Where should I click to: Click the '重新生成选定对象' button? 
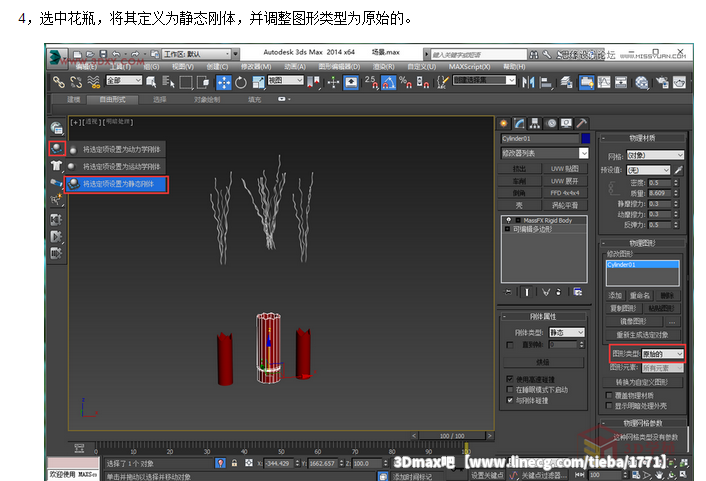click(642, 335)
